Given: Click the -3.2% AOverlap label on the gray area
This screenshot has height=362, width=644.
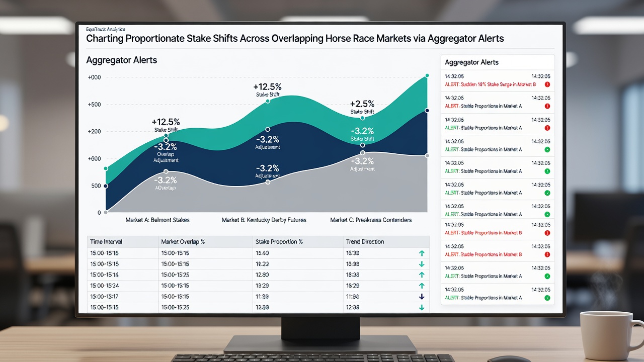Looking at the screenshot, I should 166,183.
